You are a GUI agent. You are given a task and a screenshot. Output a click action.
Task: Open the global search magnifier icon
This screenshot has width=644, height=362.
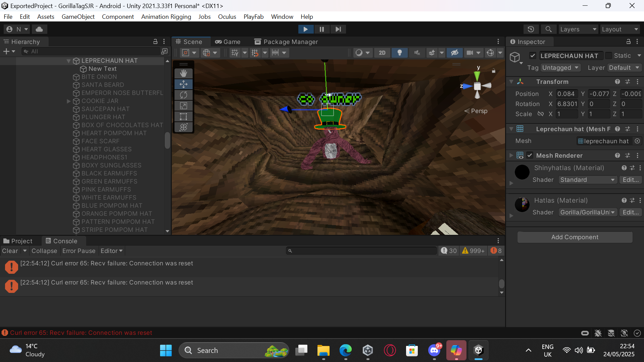pyautogui.click(x=548, y=29)
